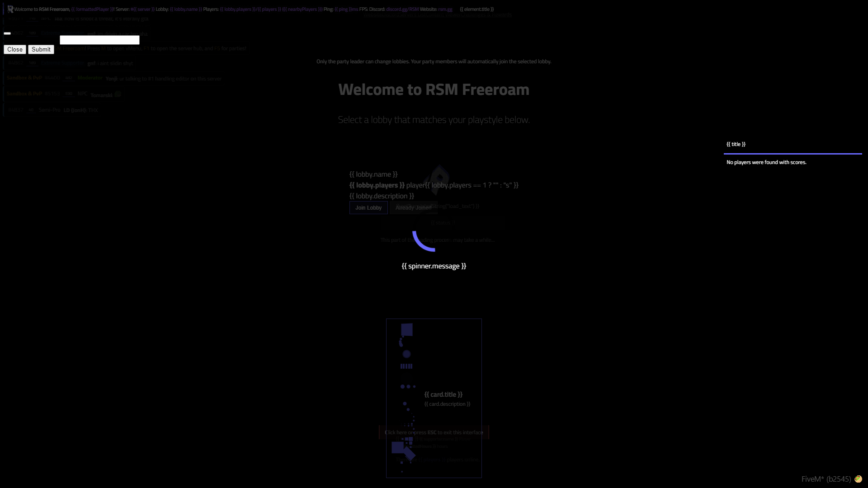Click the small white bar above Close
Viewport: 868px width, 488px height.
(7, 33)
